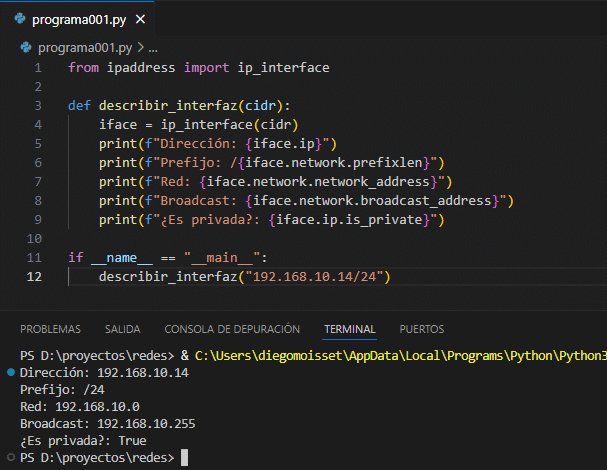The height and width of the screenshot is (470, 607).
Task: Place cursor on describir_interfaz function definition
Action: 165,105
